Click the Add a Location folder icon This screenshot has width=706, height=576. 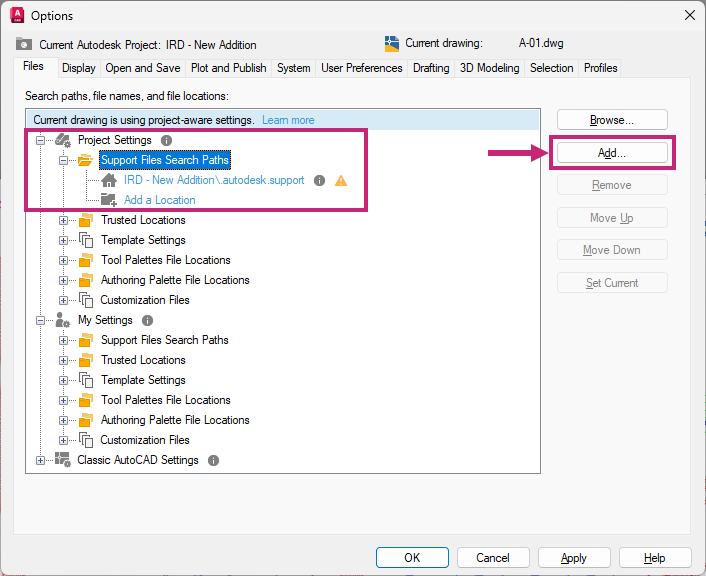(x=109, y=200)
